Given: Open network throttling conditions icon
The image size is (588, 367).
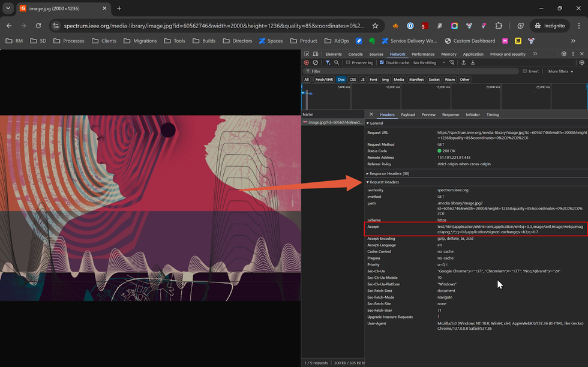Looking at the screenshot, I should (x=452, y=62).
